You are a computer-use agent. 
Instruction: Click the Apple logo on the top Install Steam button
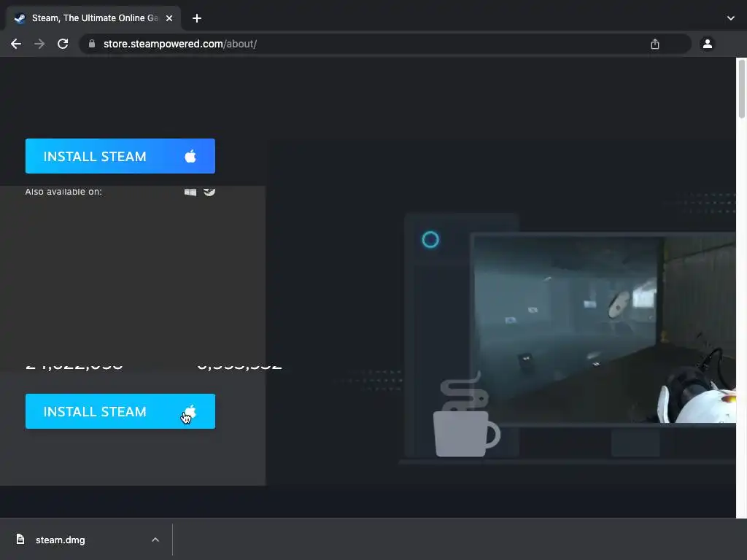pos(190,156)
